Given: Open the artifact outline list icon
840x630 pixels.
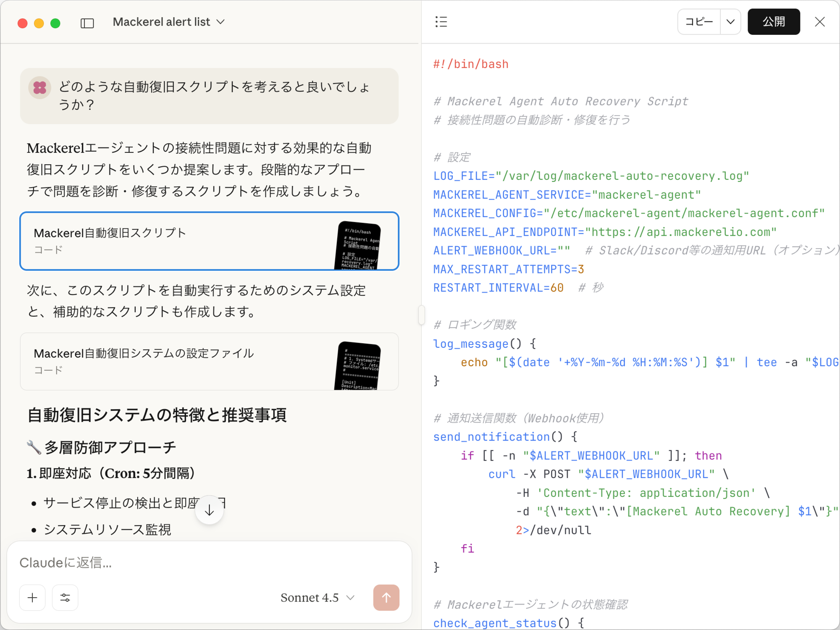Looking at the screenshot, I should click(x=441, y=22).
